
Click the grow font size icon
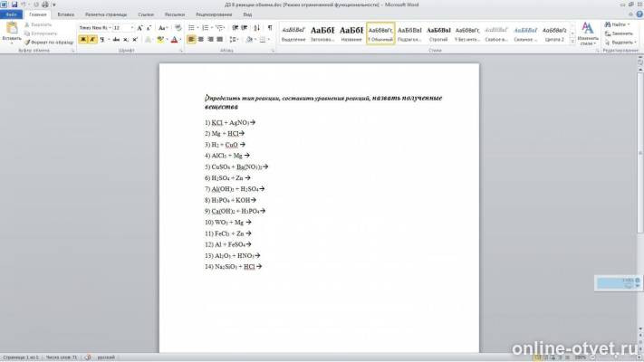point(139,28)
